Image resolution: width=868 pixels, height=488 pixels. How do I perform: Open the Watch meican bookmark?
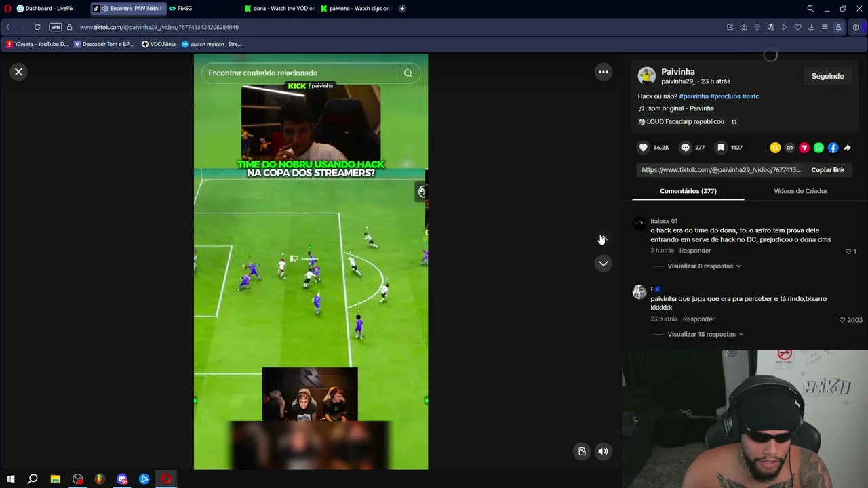pyautogui.click(x=212, y=44)
